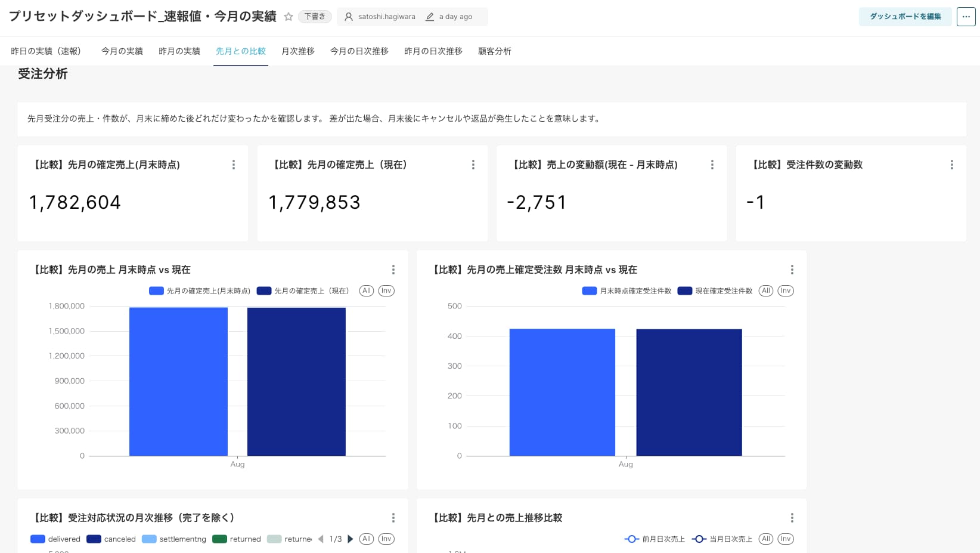Open menu for 受注対応状況の月次推移 chart
The height and width of the screenshot is (553, 980).
click(x=393, y=518)
